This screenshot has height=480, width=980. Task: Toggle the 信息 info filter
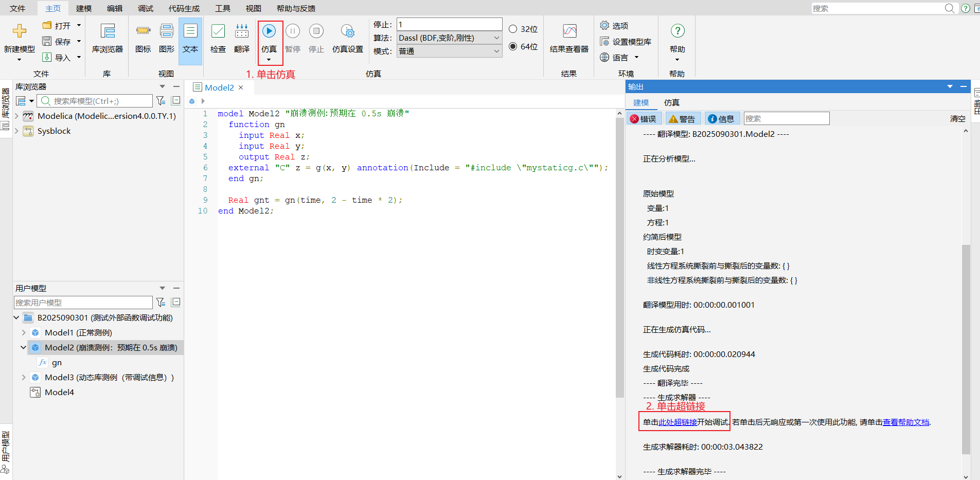(721, 119)
